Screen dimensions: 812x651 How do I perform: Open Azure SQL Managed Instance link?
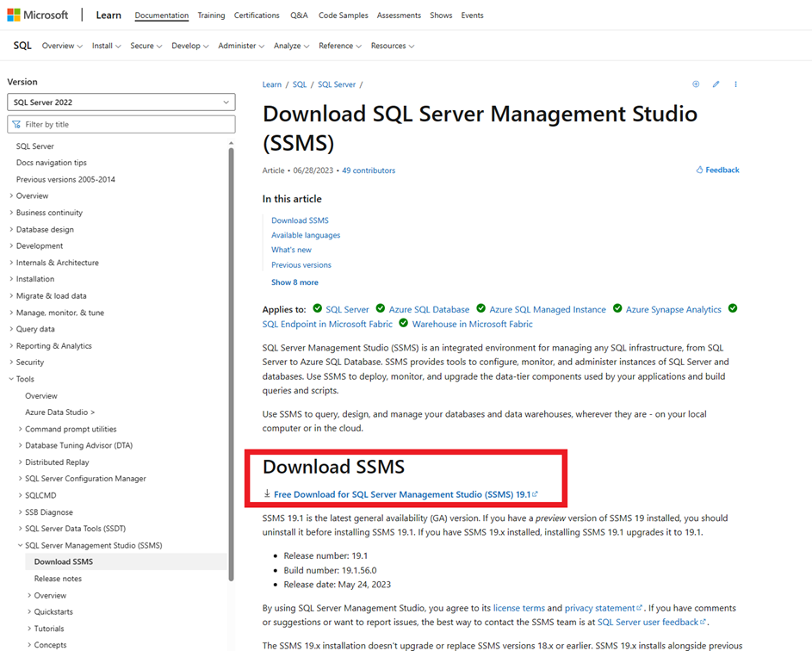(548, 309)
